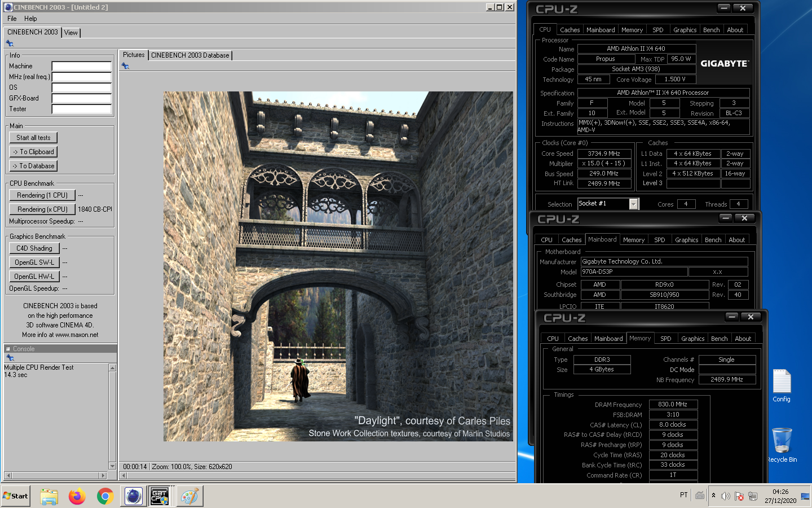Click the pin icon in Pictures panel
The image size is (812, 508).
click(125, 66)
